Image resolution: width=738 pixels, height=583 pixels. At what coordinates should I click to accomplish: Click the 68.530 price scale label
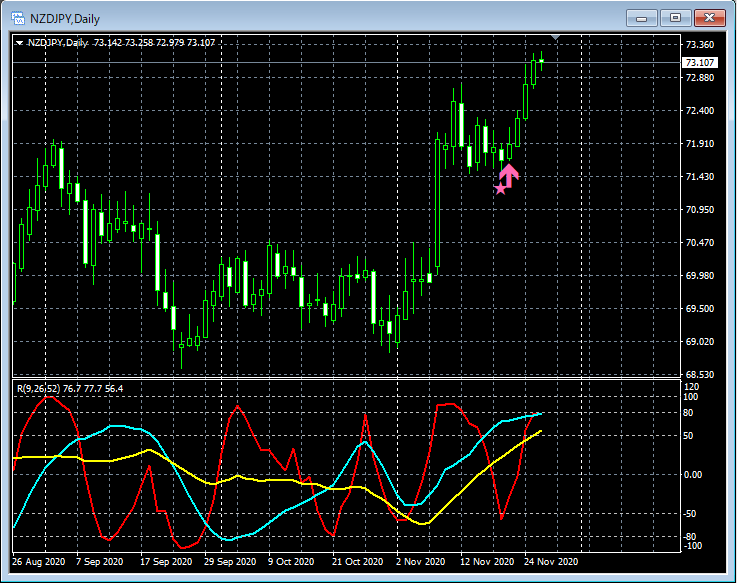point(699,375)
